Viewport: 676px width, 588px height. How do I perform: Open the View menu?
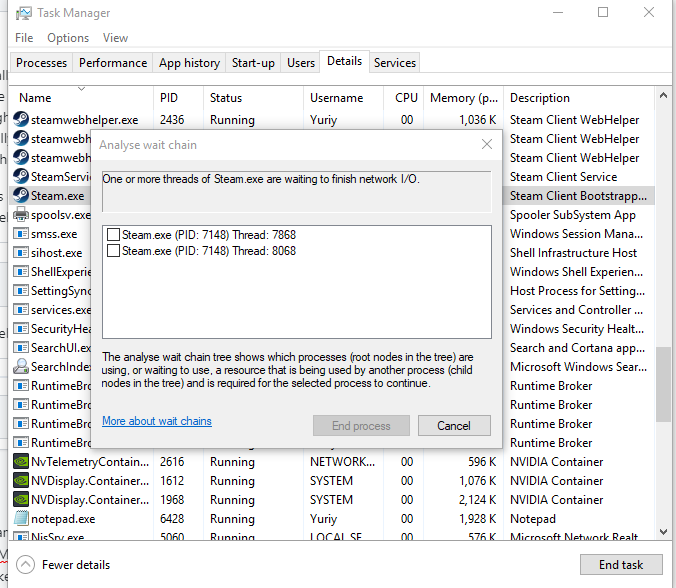click(x=115, y=38)
